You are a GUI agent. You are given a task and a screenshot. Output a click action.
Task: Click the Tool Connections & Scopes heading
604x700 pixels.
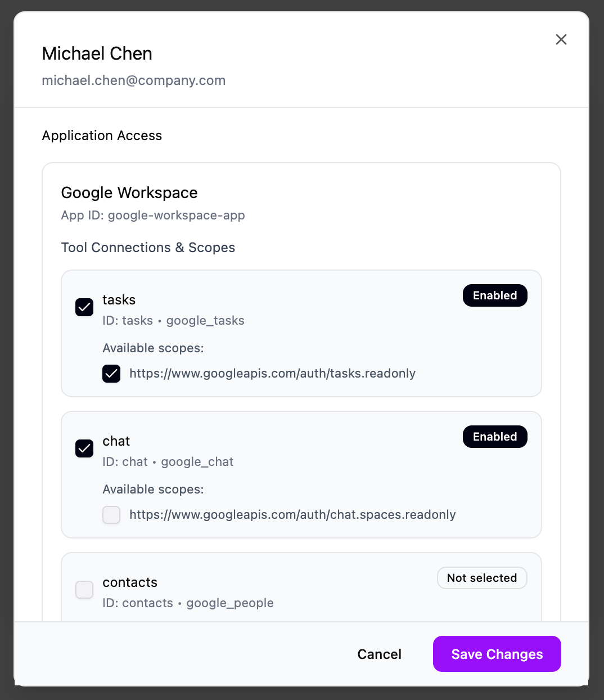tap(148, 248)
